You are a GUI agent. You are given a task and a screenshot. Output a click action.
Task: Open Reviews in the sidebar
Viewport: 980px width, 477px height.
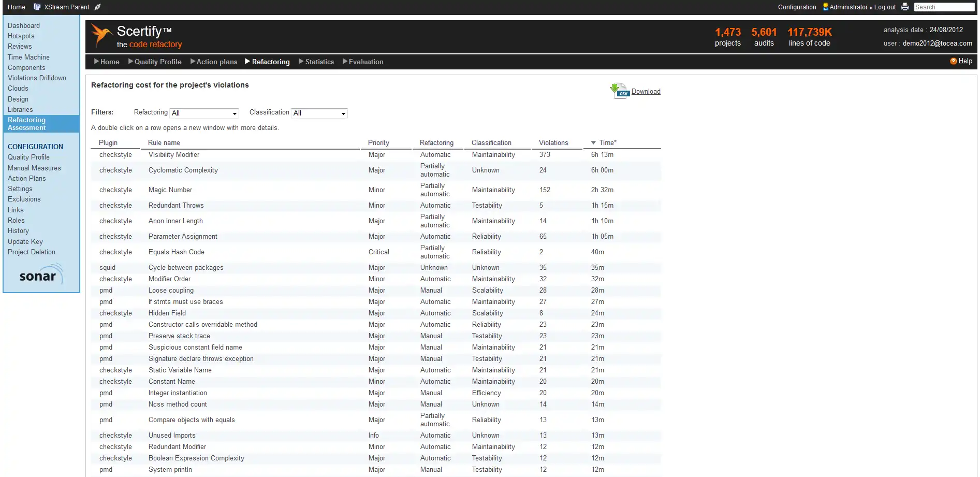point(20,46)
